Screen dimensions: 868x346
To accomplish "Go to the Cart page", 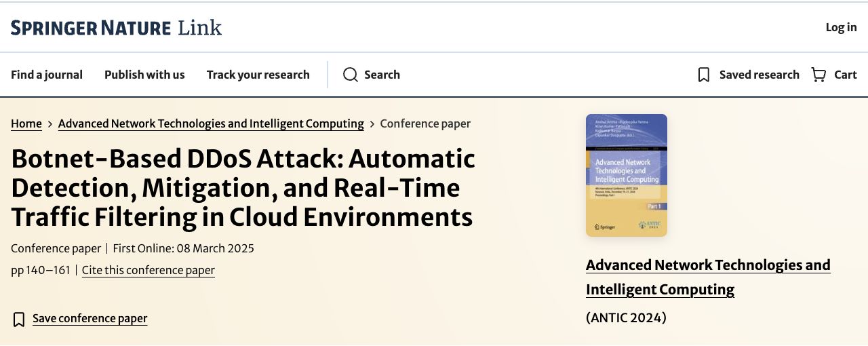I will 846,75.
